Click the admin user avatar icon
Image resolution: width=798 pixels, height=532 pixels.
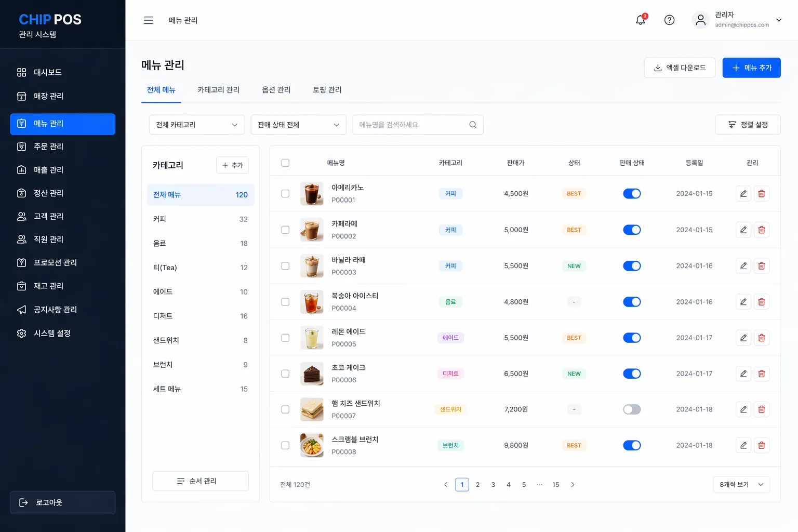pyautogui.click(x=700, y=20)
